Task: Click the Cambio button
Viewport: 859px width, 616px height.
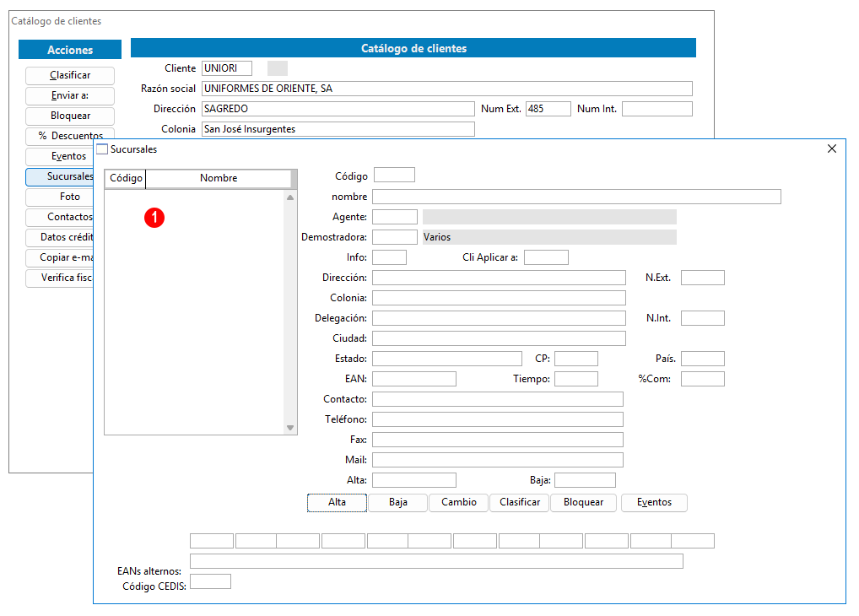Action: 458,503
